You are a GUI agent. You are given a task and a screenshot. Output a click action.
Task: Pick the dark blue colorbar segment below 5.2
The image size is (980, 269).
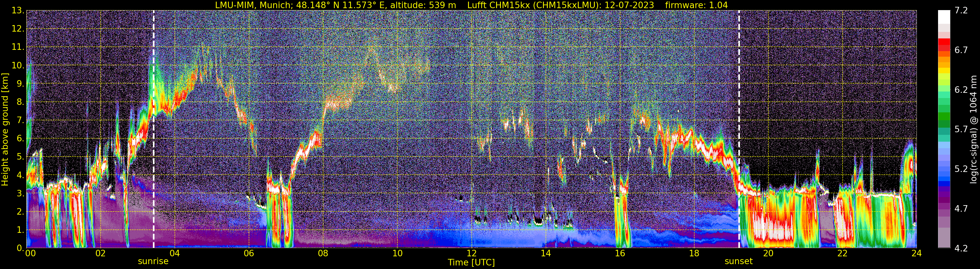pyautogui.click(x=944, y=184)
